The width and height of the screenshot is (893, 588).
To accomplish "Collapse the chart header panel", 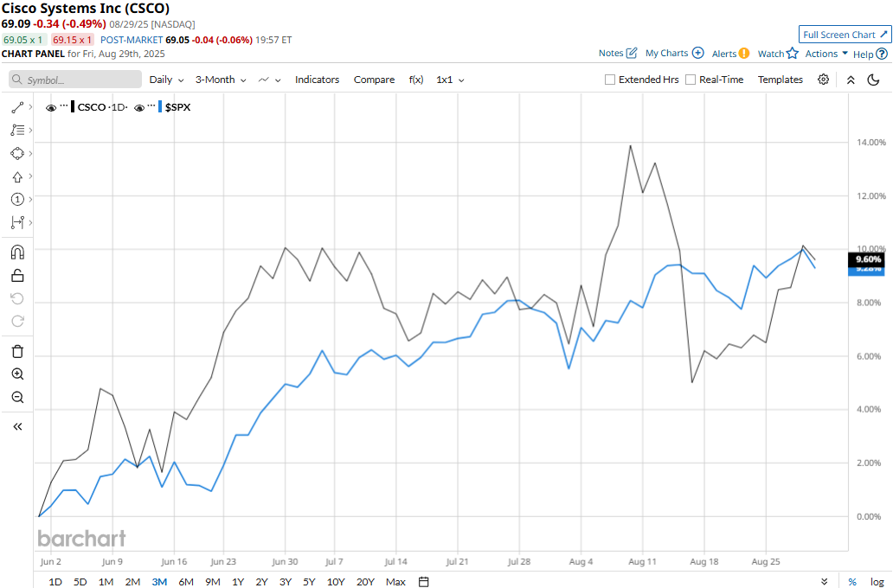I will (851, 80).
